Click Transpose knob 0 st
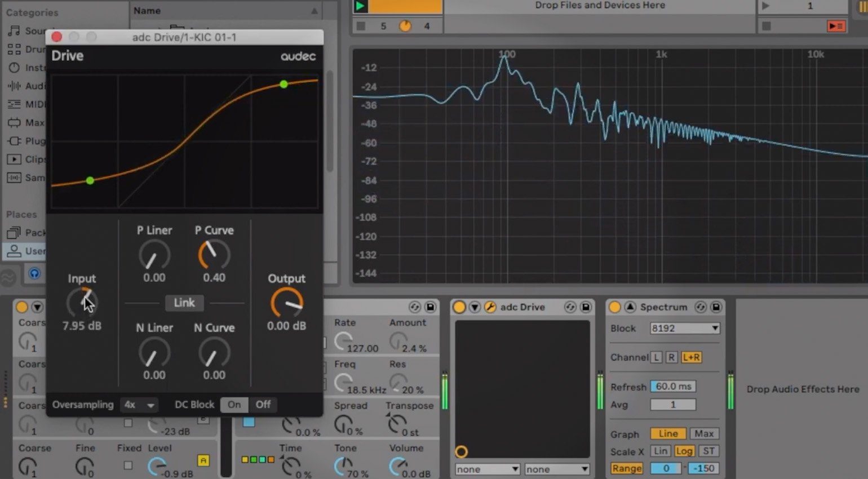Viewport: 868px width, 479px height. click(397, 424)
